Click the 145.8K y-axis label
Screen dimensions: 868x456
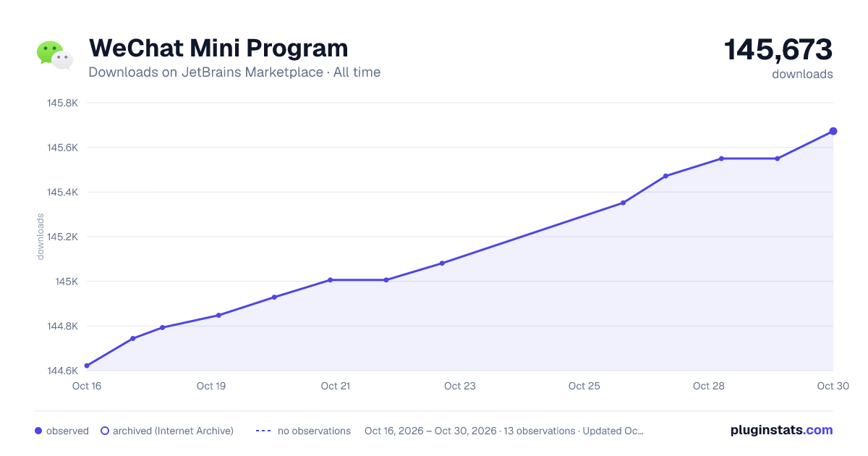pyautogui.click(x=62, y=103)
